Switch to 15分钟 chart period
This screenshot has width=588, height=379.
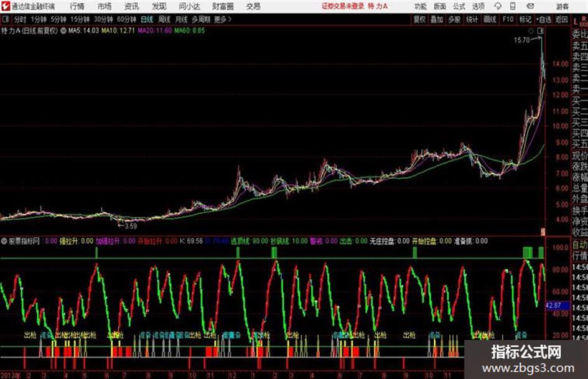tap(80, 19)
